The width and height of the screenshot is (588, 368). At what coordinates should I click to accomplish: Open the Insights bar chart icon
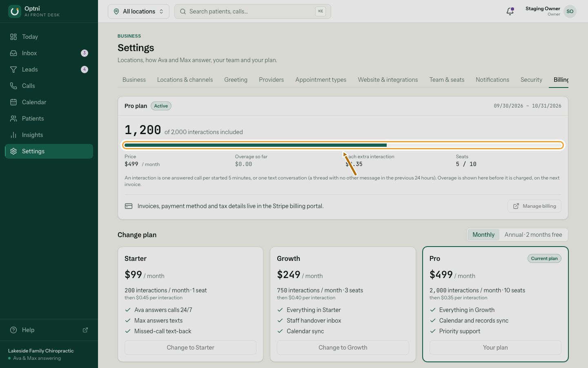(13, 135)
